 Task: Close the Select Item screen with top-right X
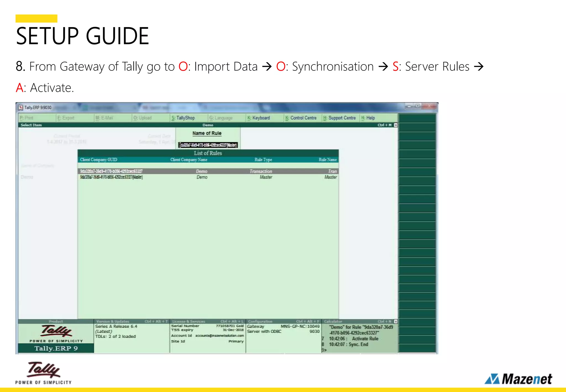pos(395,125)
